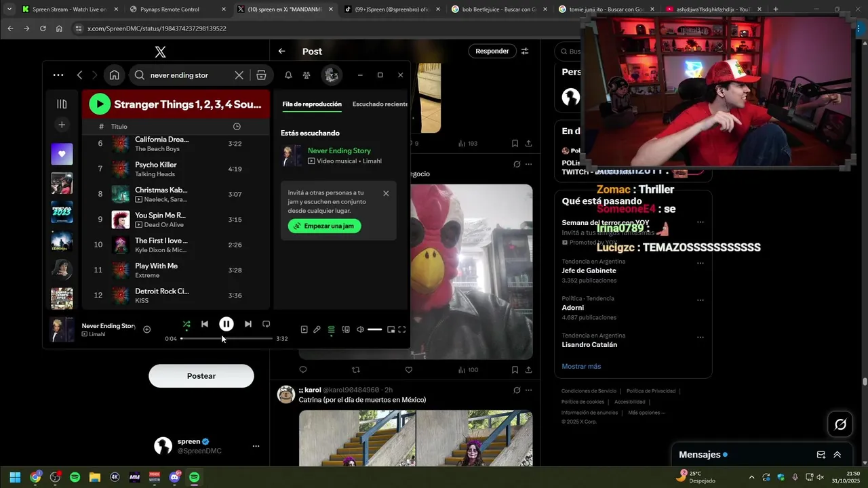
Task: Go back from X post
Action: pyautogui.click(x=281, y=51)
